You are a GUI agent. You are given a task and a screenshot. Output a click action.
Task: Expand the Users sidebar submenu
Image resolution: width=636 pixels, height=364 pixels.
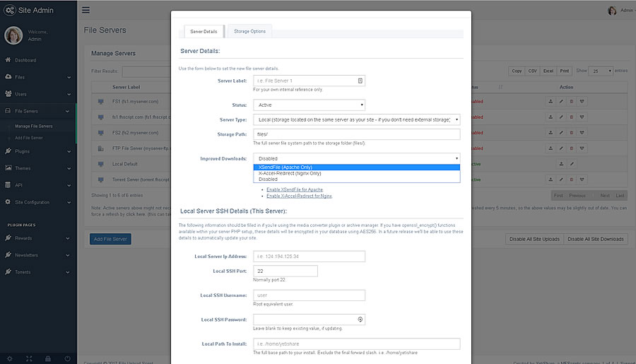pos(69,94)
